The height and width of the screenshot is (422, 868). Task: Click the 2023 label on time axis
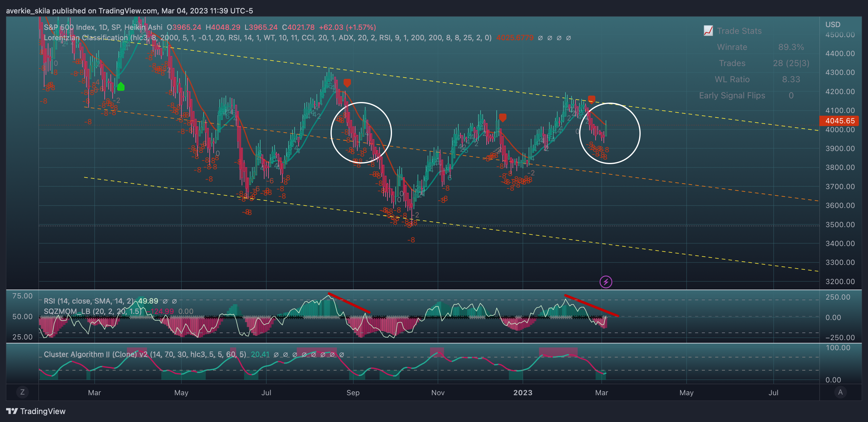[523, 393]
